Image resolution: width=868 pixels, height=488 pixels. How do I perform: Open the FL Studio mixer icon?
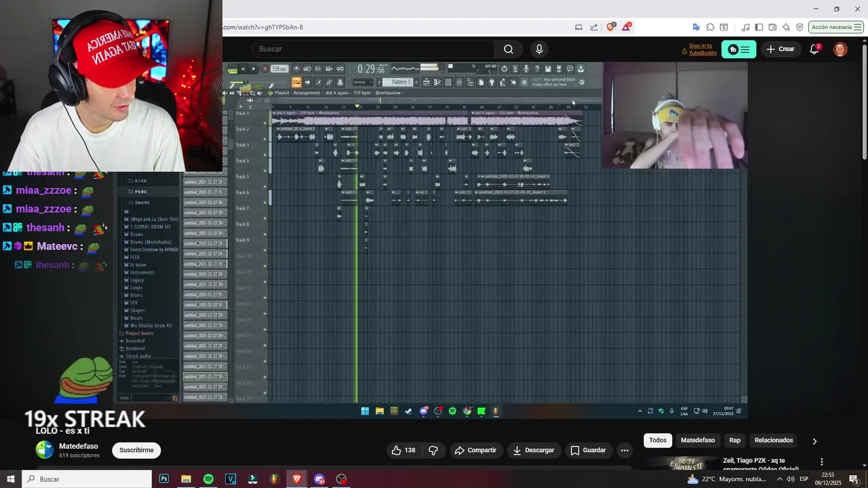[x=459, y=82]
